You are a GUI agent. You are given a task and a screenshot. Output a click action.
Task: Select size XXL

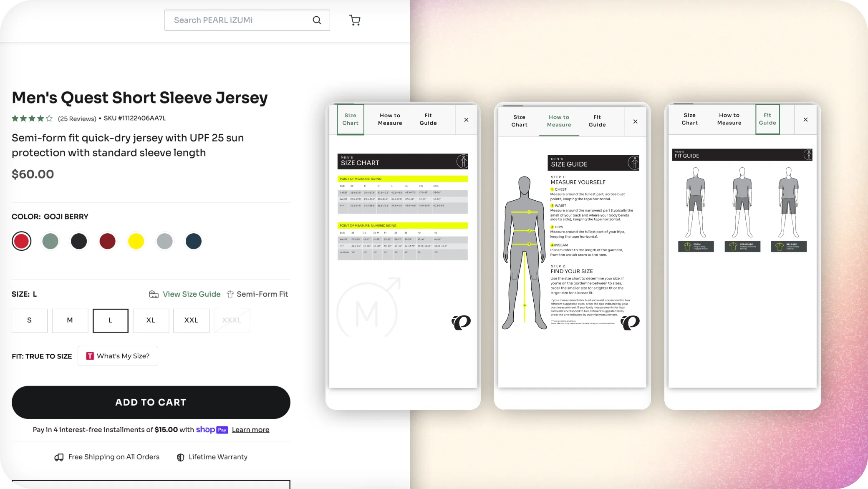point(191,320)
